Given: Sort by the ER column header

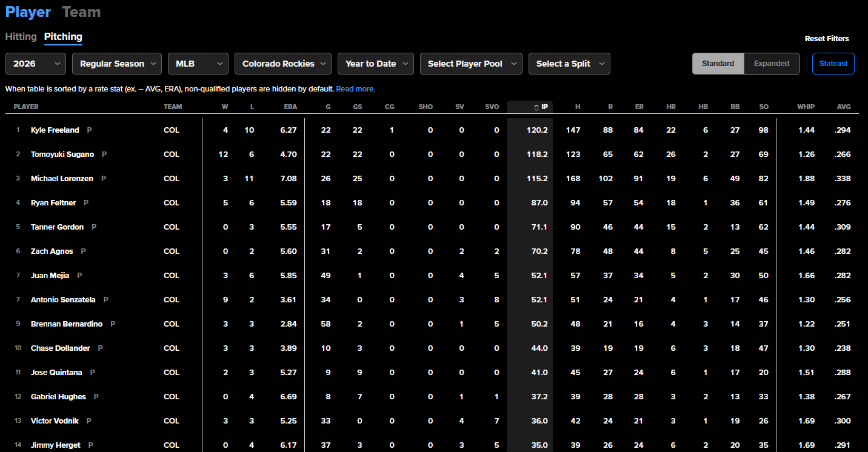Looking at the screenshot, I should [639, 107].
